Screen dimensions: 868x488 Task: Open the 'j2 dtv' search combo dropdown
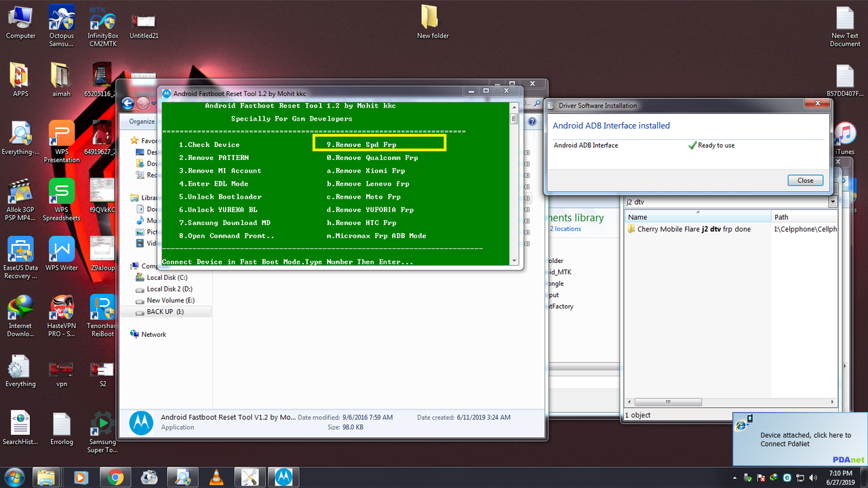[833, 202]
